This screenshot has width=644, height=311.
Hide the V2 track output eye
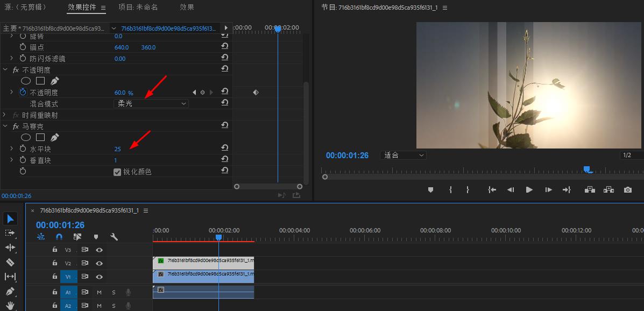pos(99,263)
